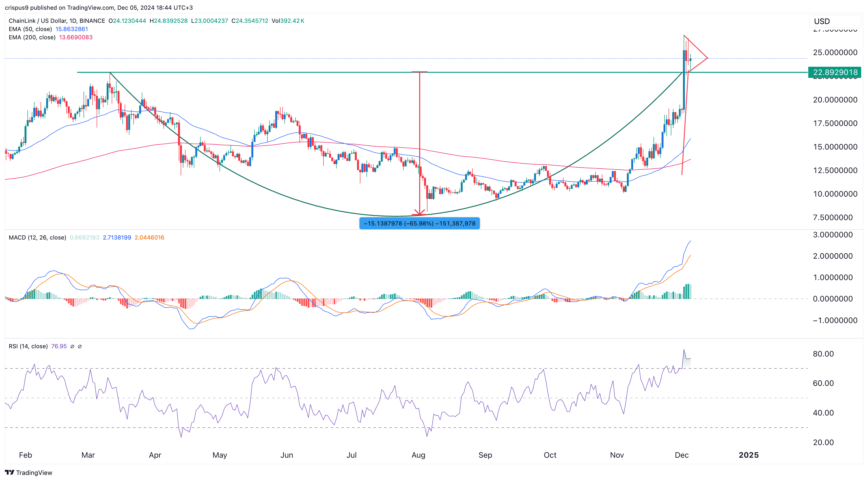Click the Feb label on time axis

pyautogui.click(x=26, y=456)
